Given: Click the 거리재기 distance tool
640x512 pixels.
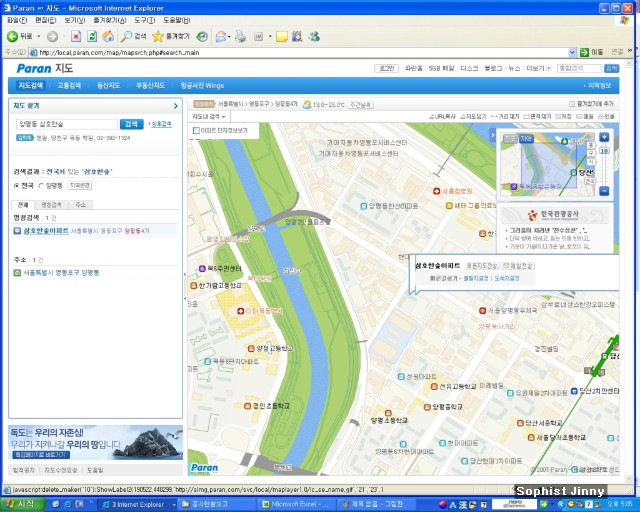Looking at the screenshot, I should 505,117.
